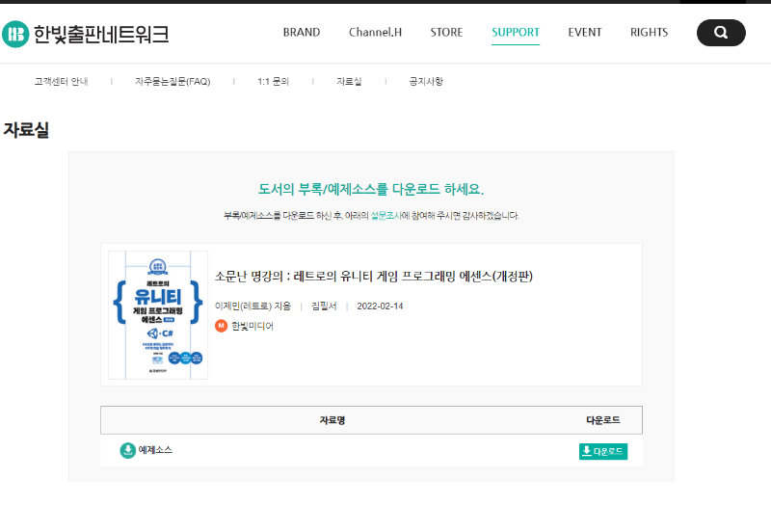Image resolution: width=771 pixels, height=532 pixels.
Task: Click the 도서의 부록/예제소스를 다운로드 하세요 heading
Action: [371, 189]
